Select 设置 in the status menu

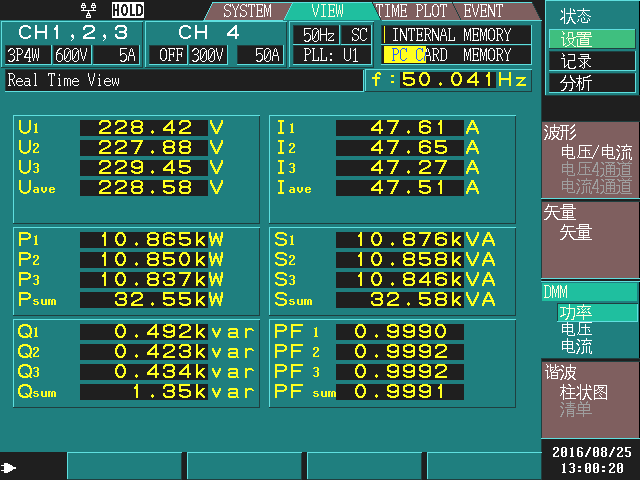[577, 39]
